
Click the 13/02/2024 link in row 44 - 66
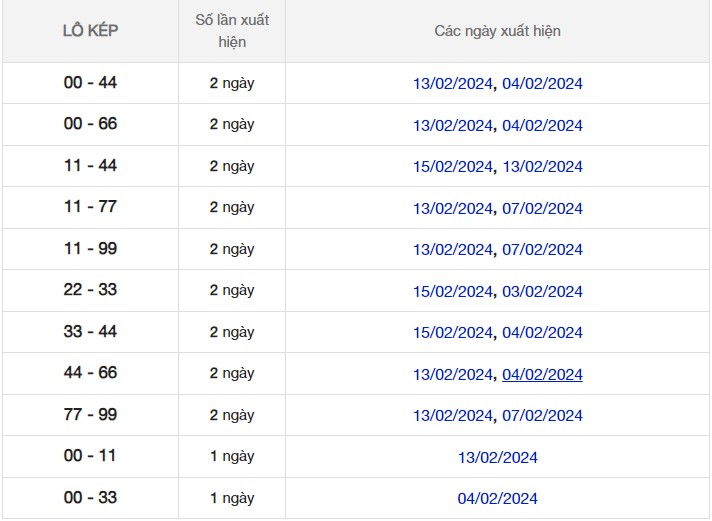[x=453, y=375]
